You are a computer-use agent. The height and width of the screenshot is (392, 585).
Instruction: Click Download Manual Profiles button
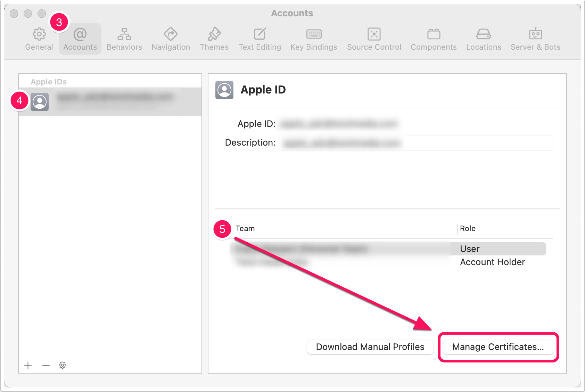[370, 347]
